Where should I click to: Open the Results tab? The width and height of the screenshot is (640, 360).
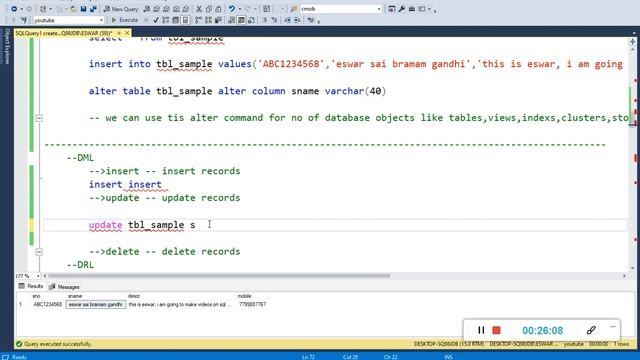31,287
